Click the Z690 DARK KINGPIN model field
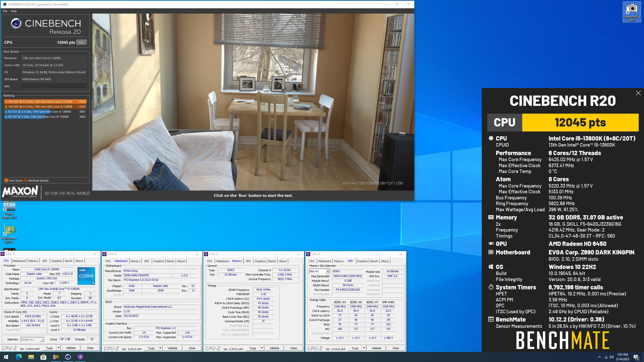This screenshot has height=362, width=644. 147,275
